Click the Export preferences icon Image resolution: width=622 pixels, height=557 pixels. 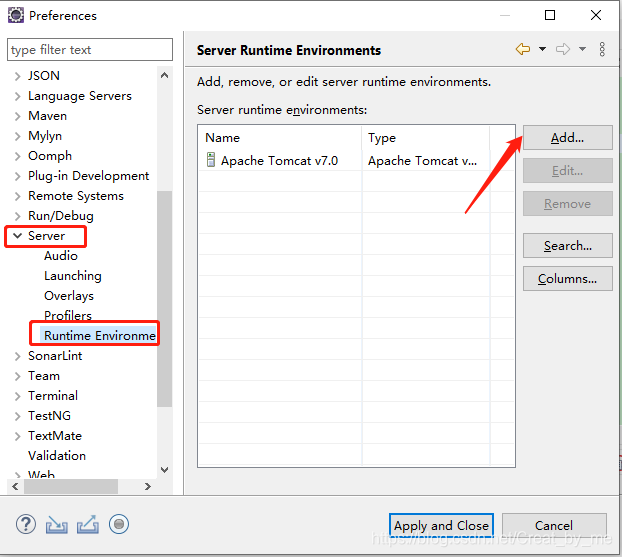coord(88,524)
